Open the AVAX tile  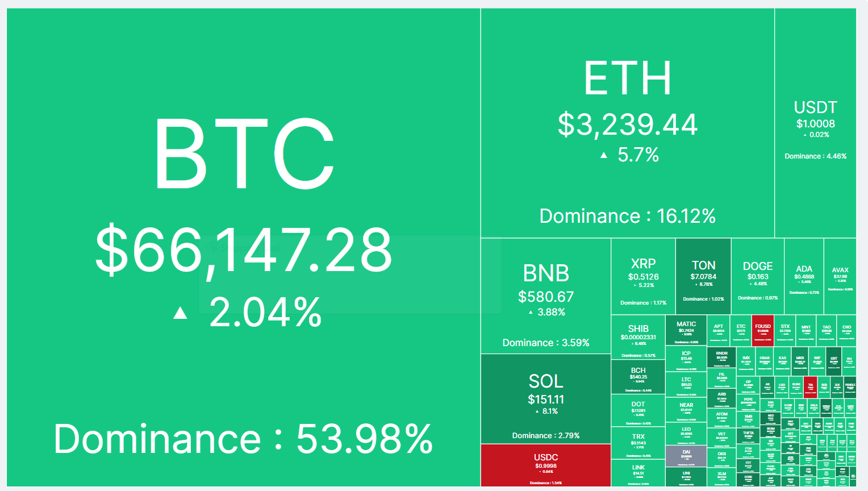point(840,276)
